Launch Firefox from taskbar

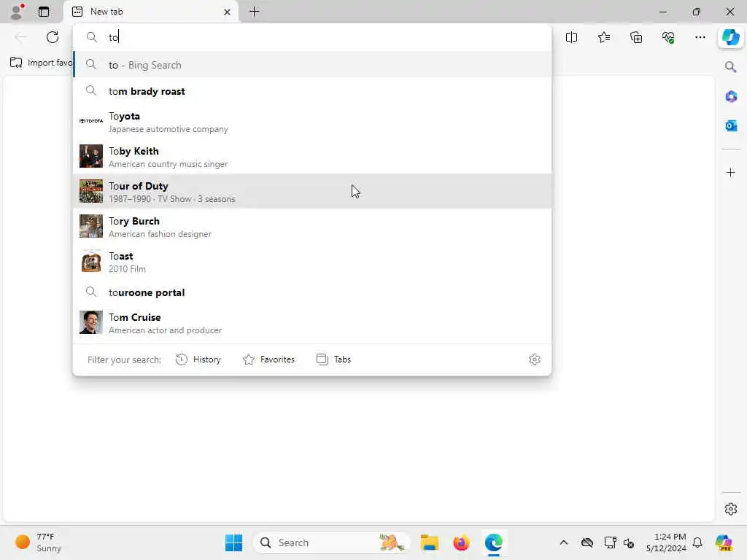(461, 542)
